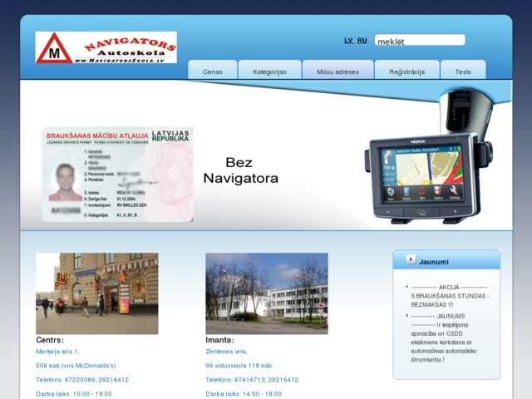Click the Jaunumi arrow icon
Screen dimensions: 532x399
pos(411,259)
